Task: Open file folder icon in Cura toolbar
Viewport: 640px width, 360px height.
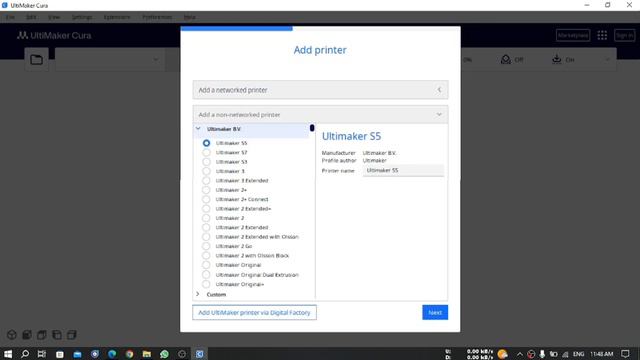Action: [x=36, y=60]
